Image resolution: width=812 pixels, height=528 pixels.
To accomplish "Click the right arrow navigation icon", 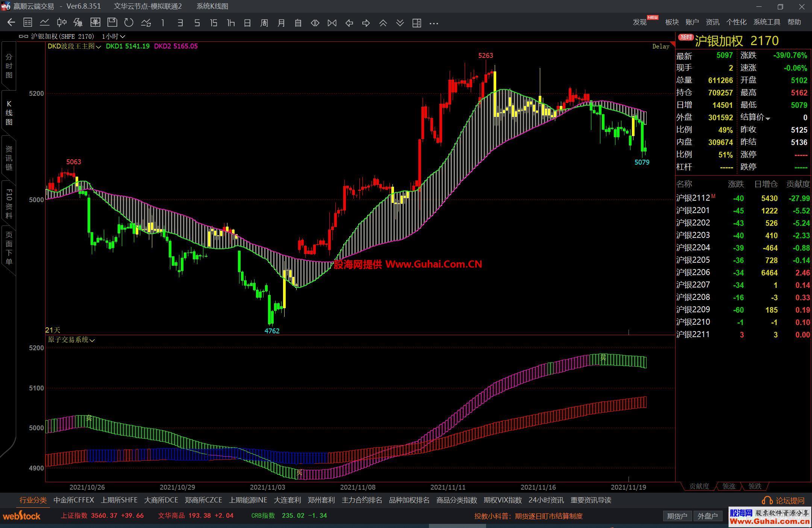I will [x=366, y=23].
